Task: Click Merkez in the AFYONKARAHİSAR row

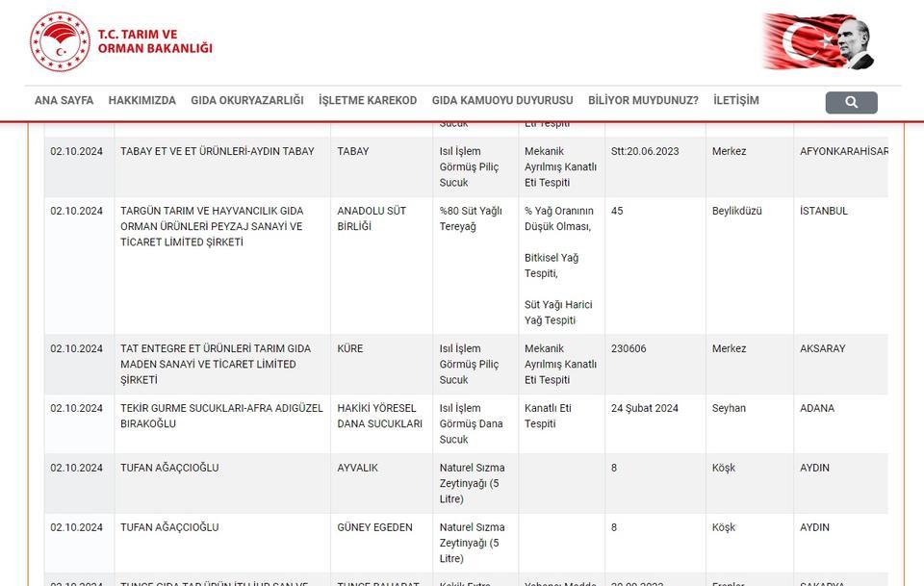Action: click(729, 151)
